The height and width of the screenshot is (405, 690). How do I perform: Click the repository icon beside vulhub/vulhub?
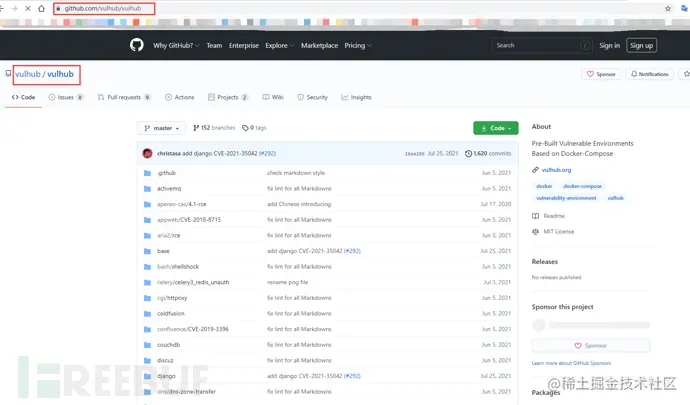[8, 74]
